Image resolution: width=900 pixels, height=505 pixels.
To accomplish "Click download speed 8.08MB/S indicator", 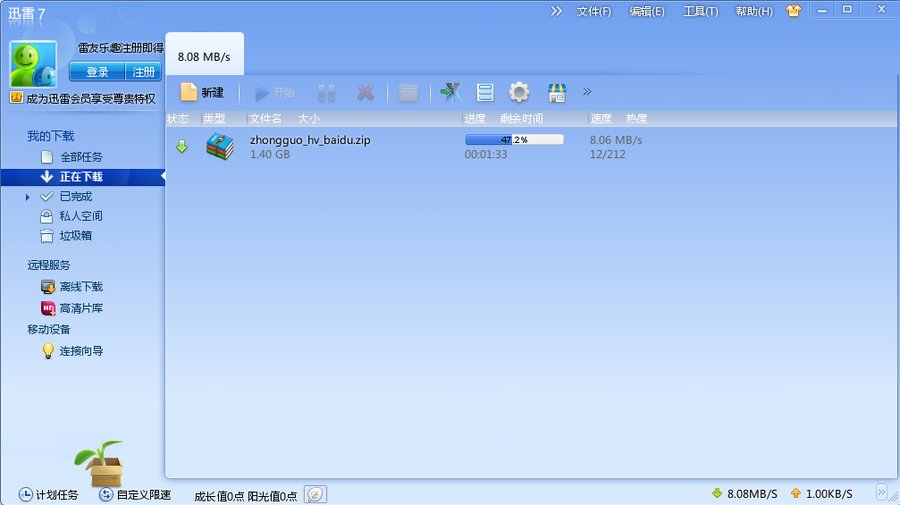I will pyautogui.click(x=744, y=494).
